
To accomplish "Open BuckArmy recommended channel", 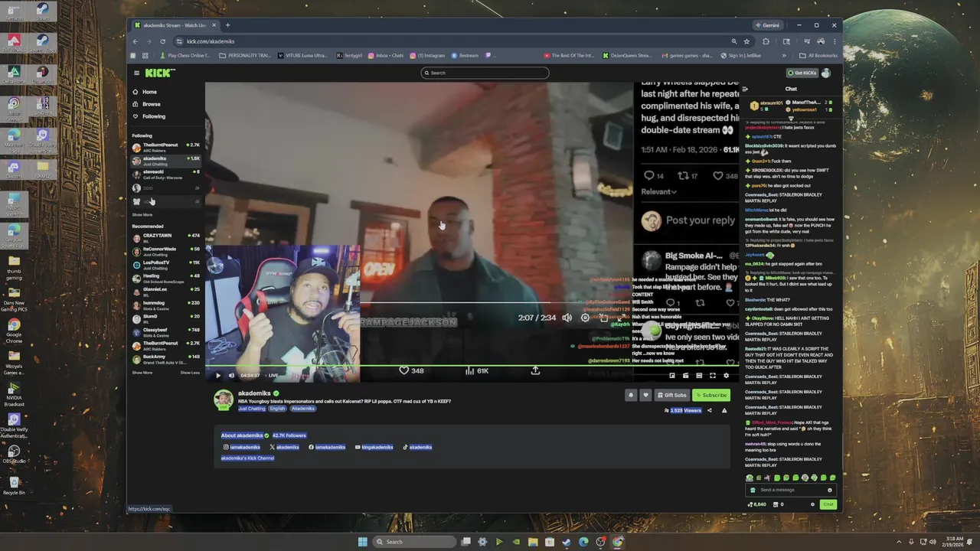I will pos(166,359).
